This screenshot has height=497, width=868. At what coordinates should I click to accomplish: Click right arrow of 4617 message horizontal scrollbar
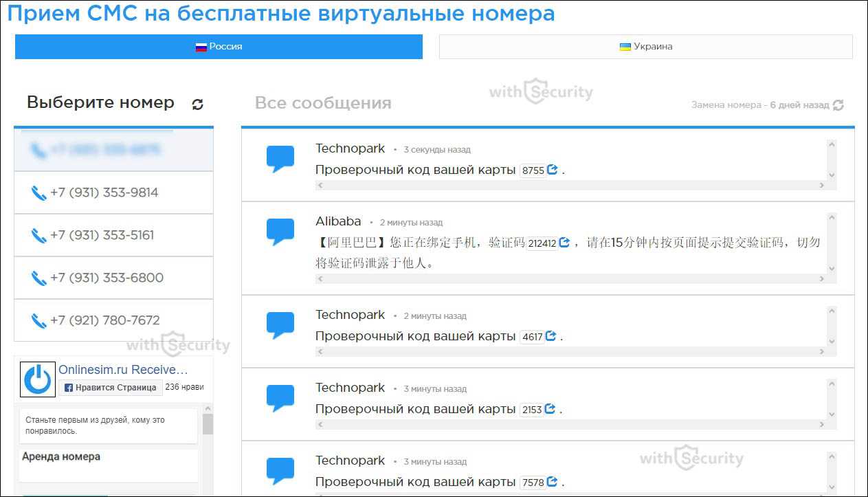(x=821, y=352)
